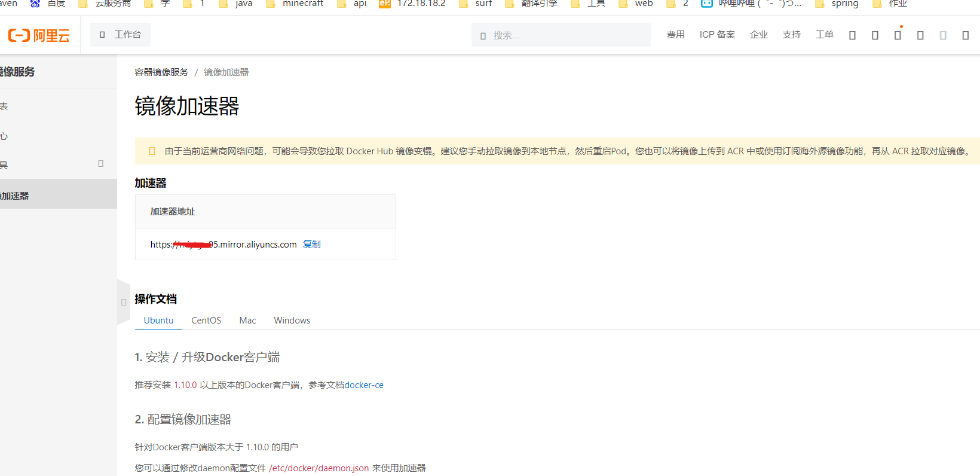Open the 作业 bookmark folder
The width and height of the screenshot is (980, 476).
click(x=890, y=4)
